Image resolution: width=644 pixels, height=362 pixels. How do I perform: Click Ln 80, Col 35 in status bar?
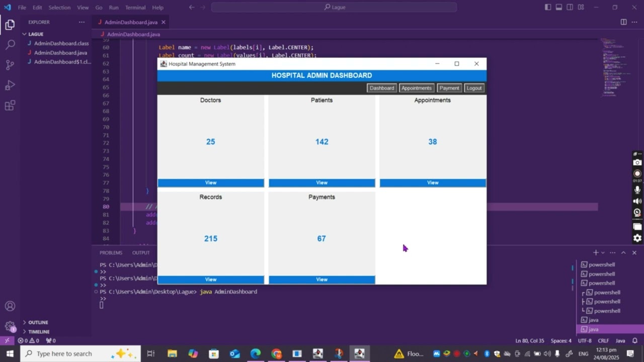[x=530, y=341]
